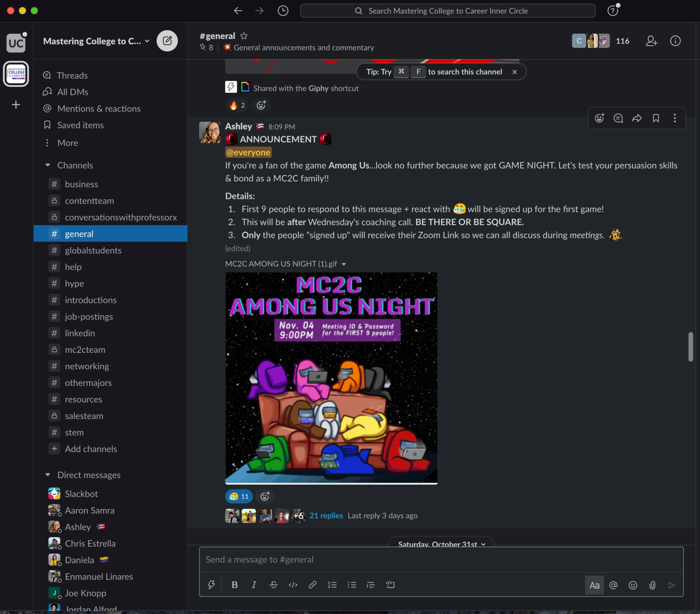Dismiss the search channel tip
The image size is (700, 614).
(x=515, y=72)
